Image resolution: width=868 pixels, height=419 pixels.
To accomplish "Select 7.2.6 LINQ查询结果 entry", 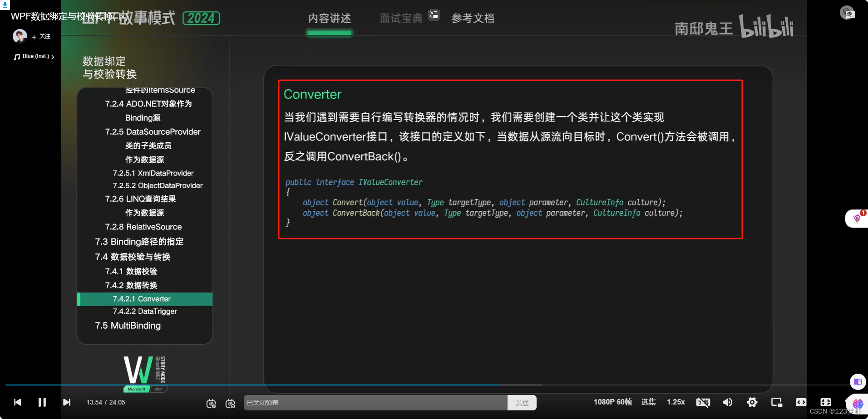I will click(140, 199).
